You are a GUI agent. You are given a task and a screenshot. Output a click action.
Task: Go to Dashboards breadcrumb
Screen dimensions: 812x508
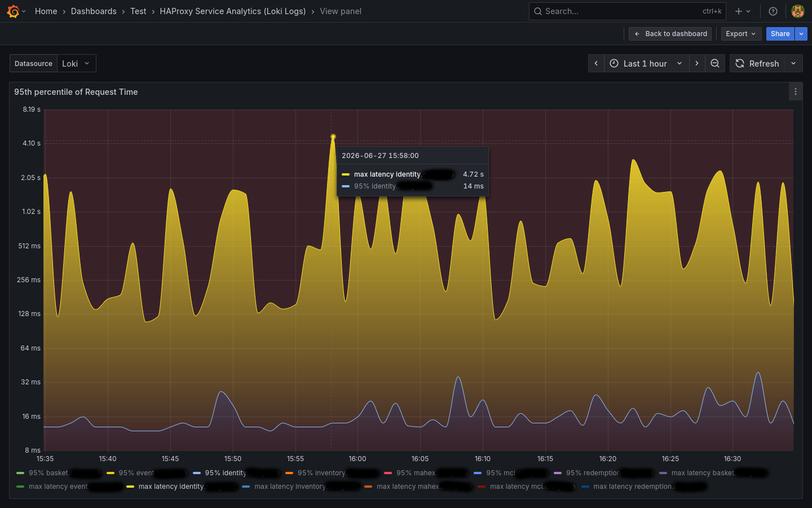coord(94,11)
